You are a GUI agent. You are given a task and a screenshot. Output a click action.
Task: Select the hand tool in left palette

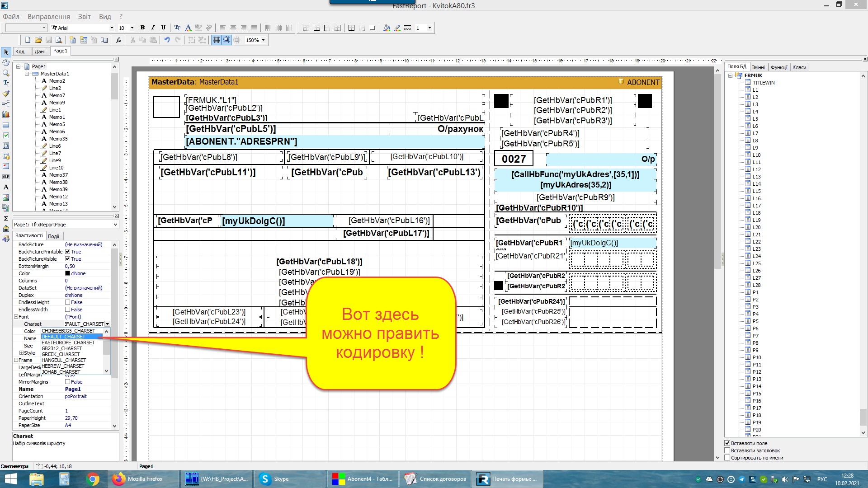6,62
